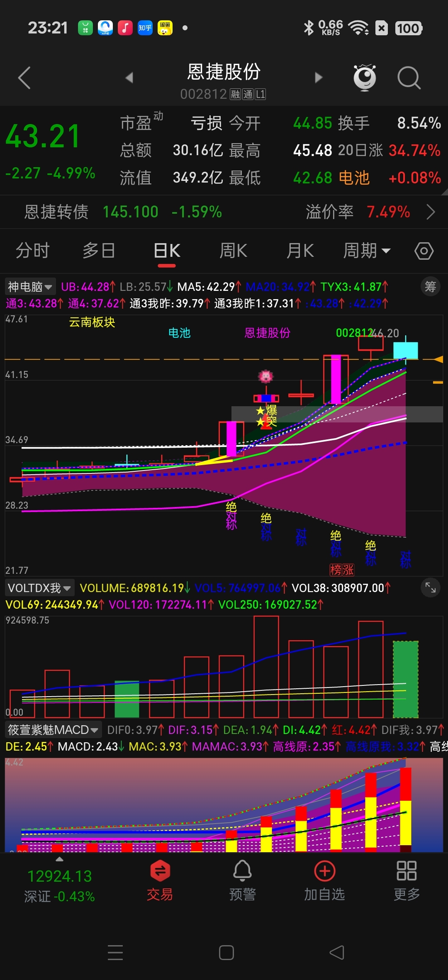Open the 周期 period dropdown
Viewport: 448px width, 980px height.
click(367, 251)
